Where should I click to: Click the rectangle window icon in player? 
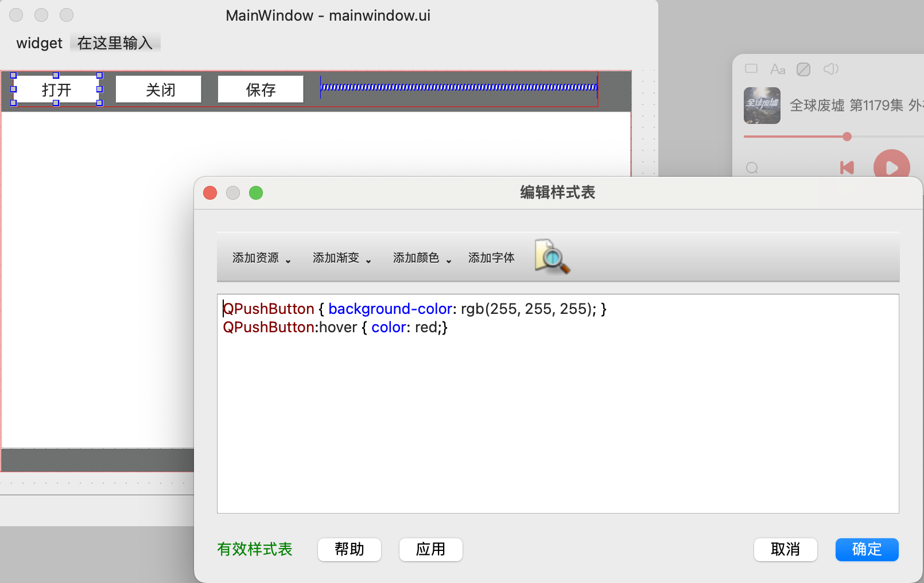click(751, 69)
